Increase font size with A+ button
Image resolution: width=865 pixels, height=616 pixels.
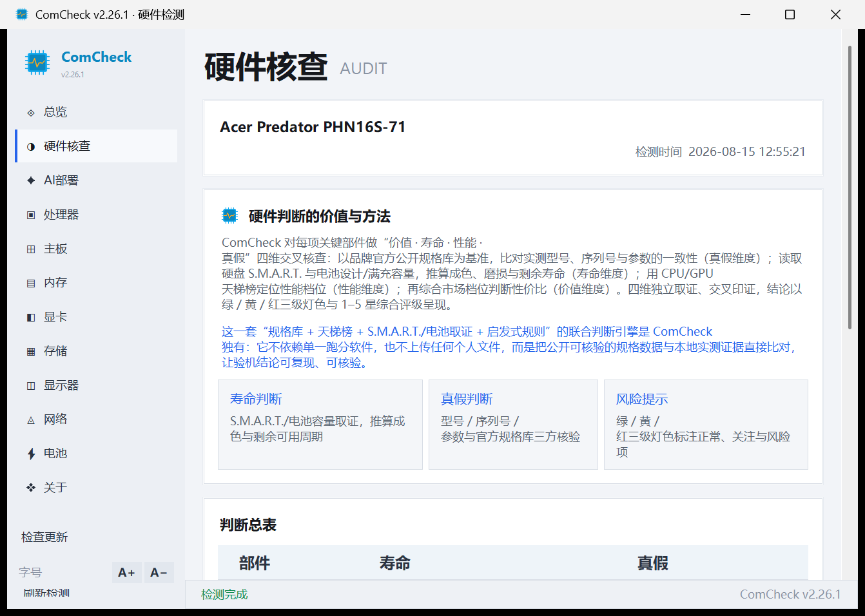click(126, 572)
